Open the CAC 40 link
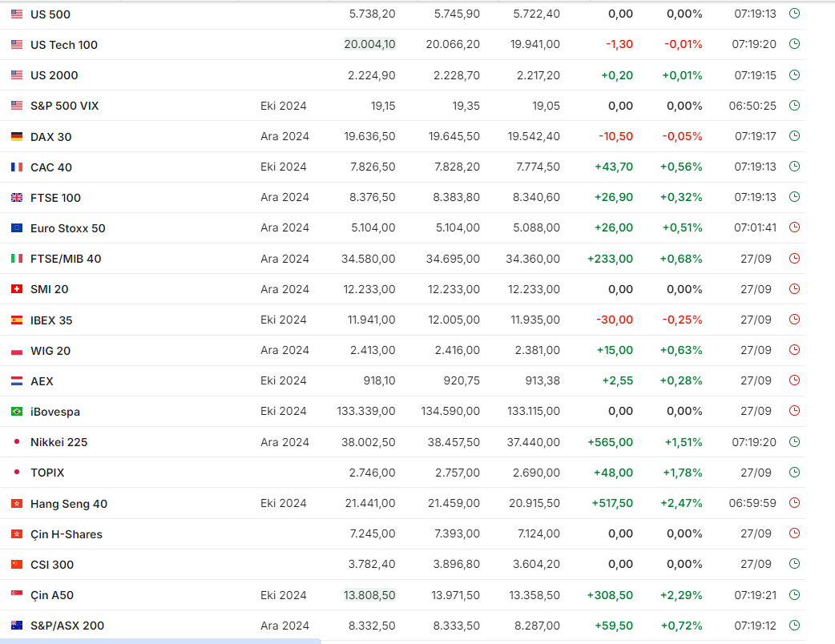Image resolution: width=835 pixels, height=644 pixels. pyautogui.click(x=51, y=167)
